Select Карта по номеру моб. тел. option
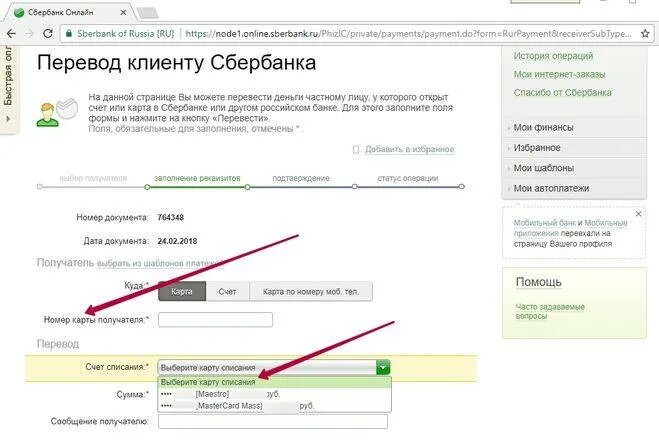 click(x=311, y=292)
